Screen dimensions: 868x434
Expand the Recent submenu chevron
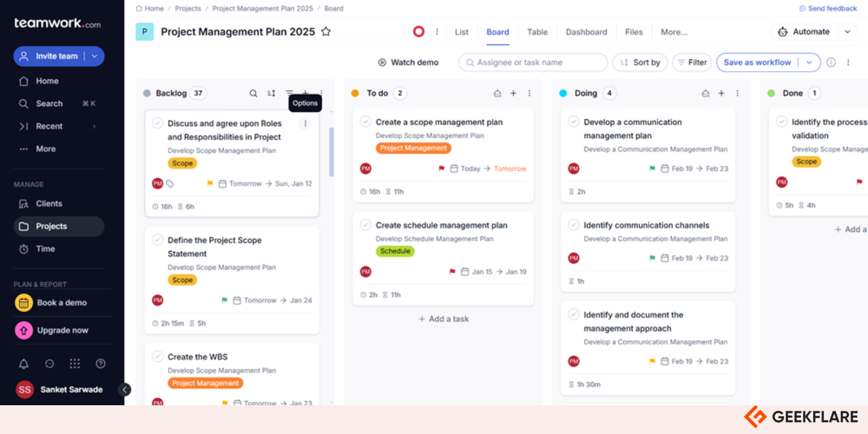[94, 126]
